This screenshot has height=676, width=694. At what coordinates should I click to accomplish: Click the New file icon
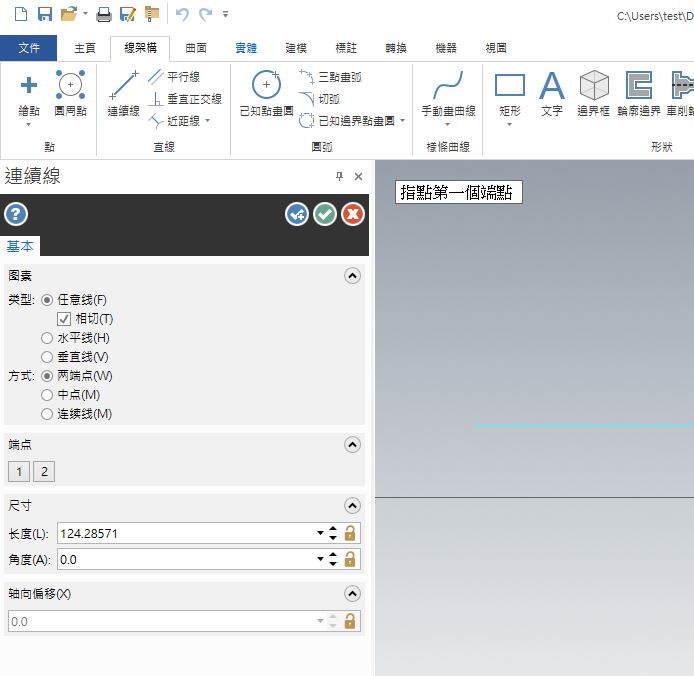[21, 14]
